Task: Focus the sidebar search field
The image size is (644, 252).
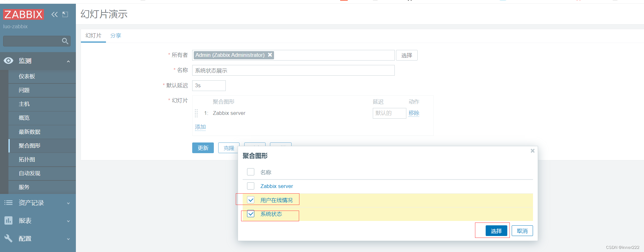Action: [37, 41]
